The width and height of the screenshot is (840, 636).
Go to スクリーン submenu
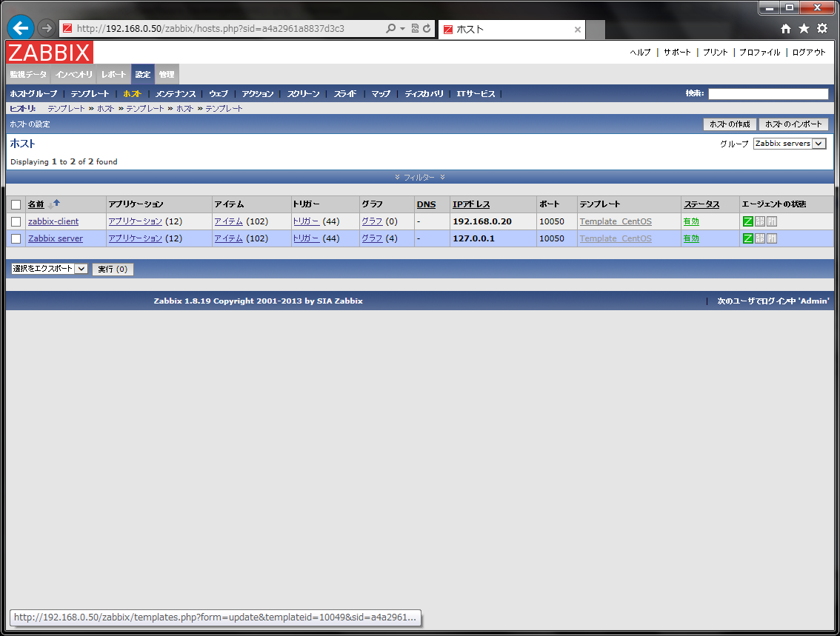coord(303,94)
